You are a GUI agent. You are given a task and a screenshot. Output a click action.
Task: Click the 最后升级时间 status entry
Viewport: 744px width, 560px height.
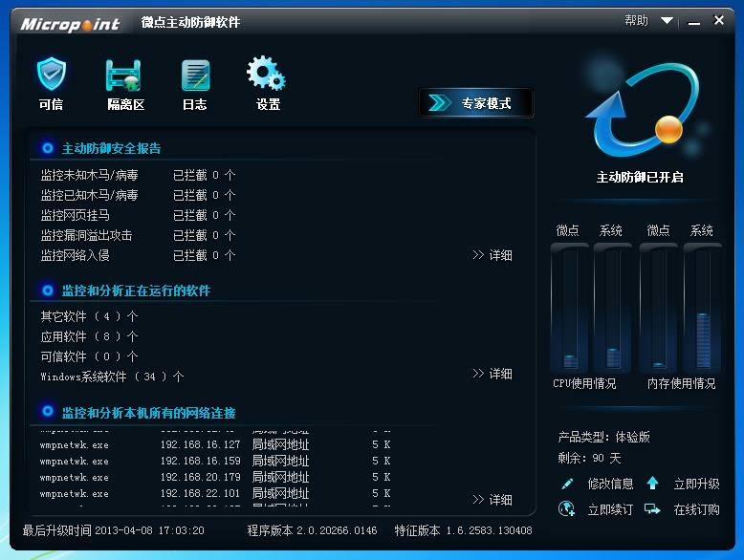click(114, 530)
